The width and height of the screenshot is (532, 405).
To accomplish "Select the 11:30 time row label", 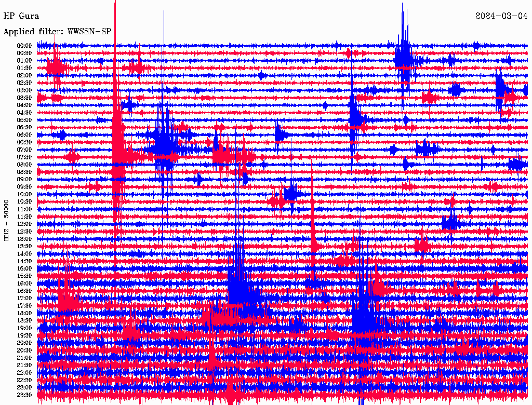I will pyautogui.click(x=24, y=217).
